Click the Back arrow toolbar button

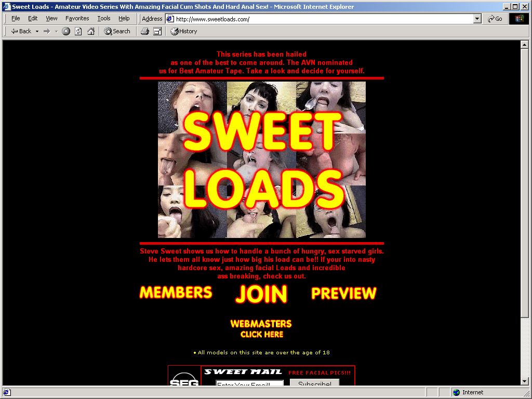pos(21,31)
